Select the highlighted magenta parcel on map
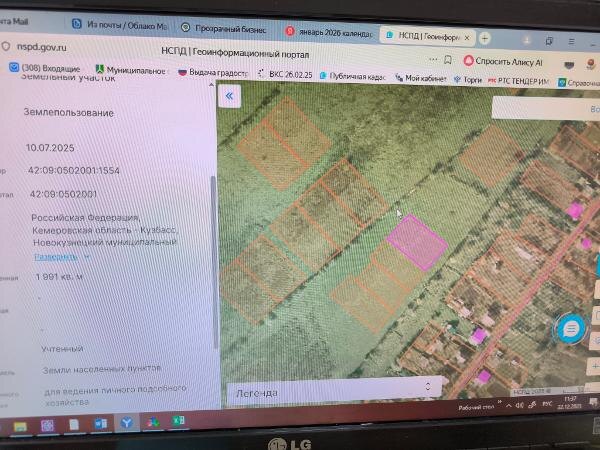 [417, 243]
